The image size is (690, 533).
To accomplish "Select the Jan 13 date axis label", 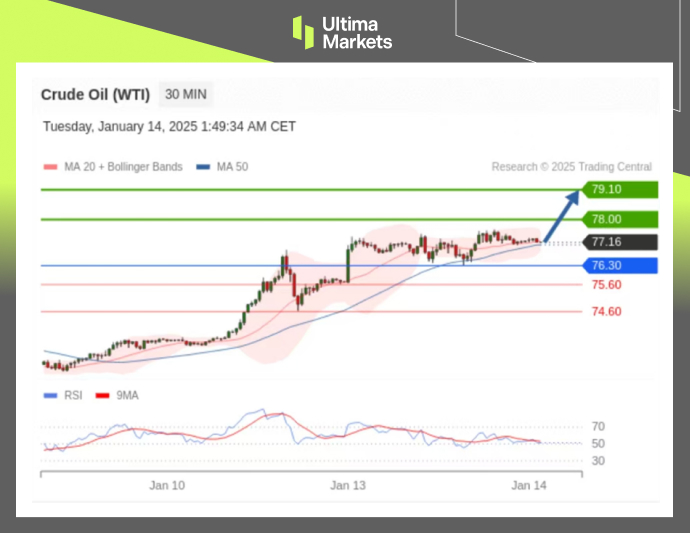I will (x=347, y=485).
